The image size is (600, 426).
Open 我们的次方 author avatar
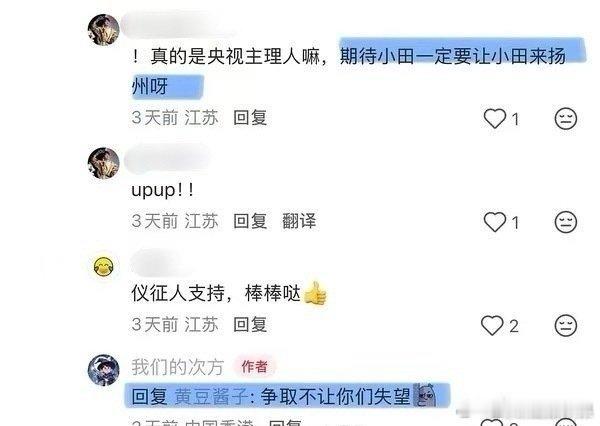(104, 370)
